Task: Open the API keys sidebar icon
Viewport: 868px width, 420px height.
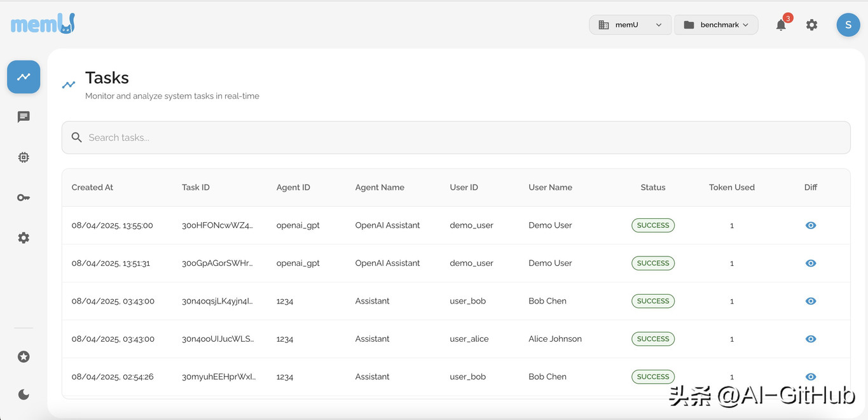Action: [24, 197]
